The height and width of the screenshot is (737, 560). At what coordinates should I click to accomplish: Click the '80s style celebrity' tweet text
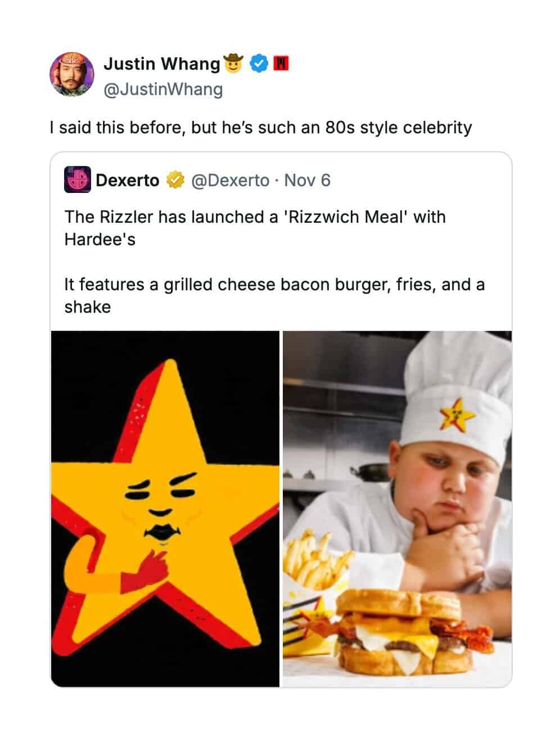click(x=261, y=128)
